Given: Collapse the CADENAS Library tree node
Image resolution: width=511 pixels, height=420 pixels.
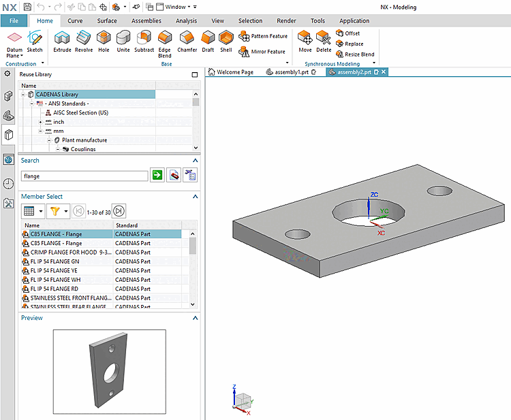Looking at the screenshot, I should tap(23, 95).
